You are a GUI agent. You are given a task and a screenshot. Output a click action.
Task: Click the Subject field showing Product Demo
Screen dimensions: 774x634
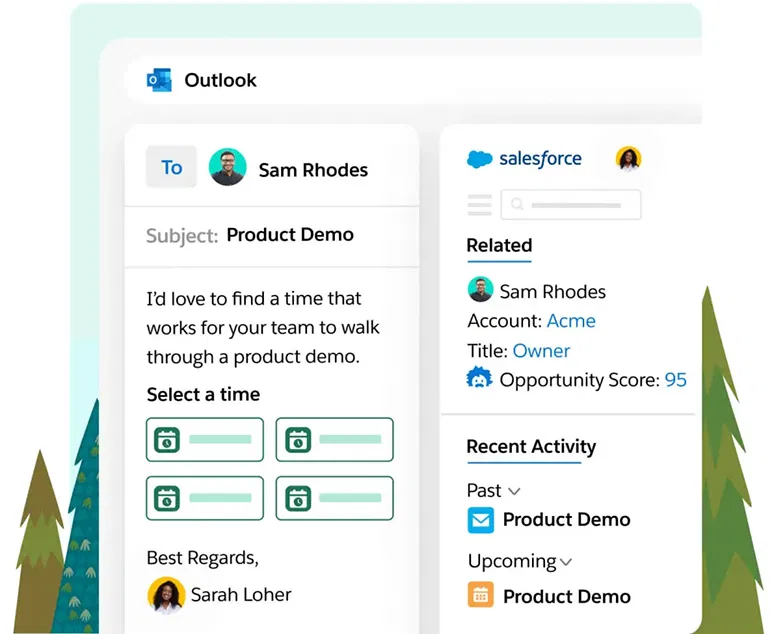click(x=271, y=236)
